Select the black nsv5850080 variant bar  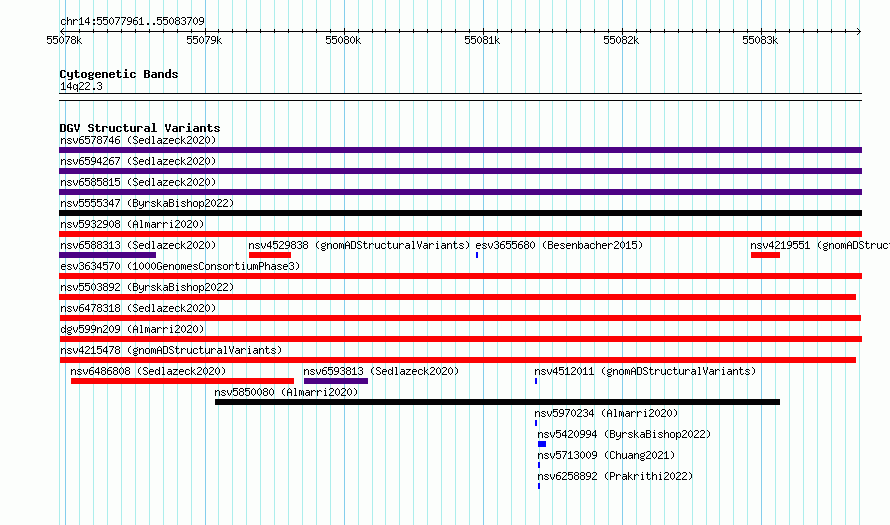(x=497, y=402)
